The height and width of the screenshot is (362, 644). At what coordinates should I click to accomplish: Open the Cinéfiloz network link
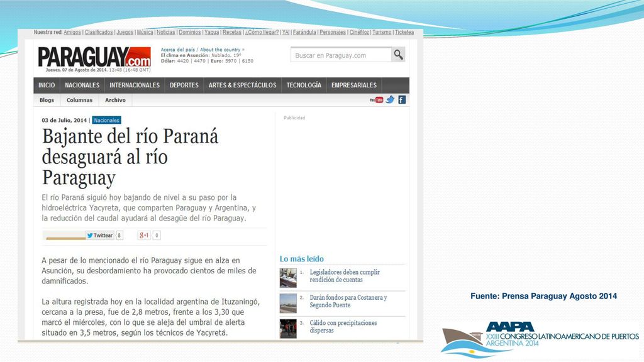(359, 32)
